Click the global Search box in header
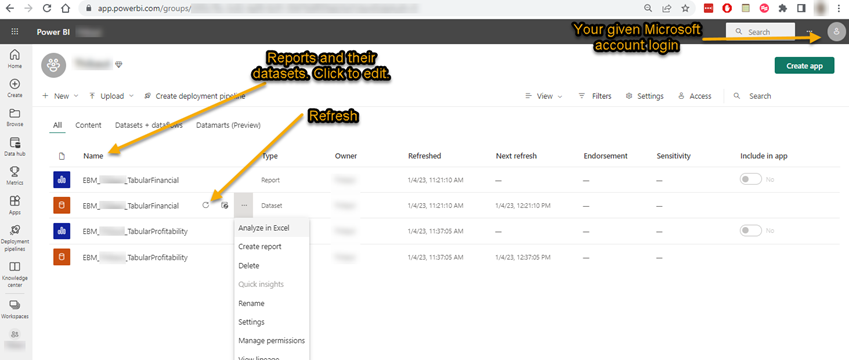The width and height of the screenshot is (849, 360). coord(760,32)
